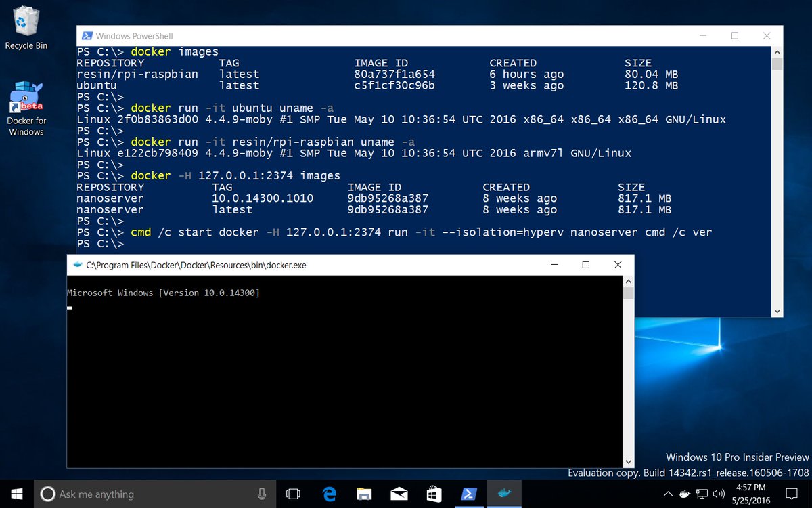
Task: Show hidden system tray icons
Action: [x=668, y=493]
